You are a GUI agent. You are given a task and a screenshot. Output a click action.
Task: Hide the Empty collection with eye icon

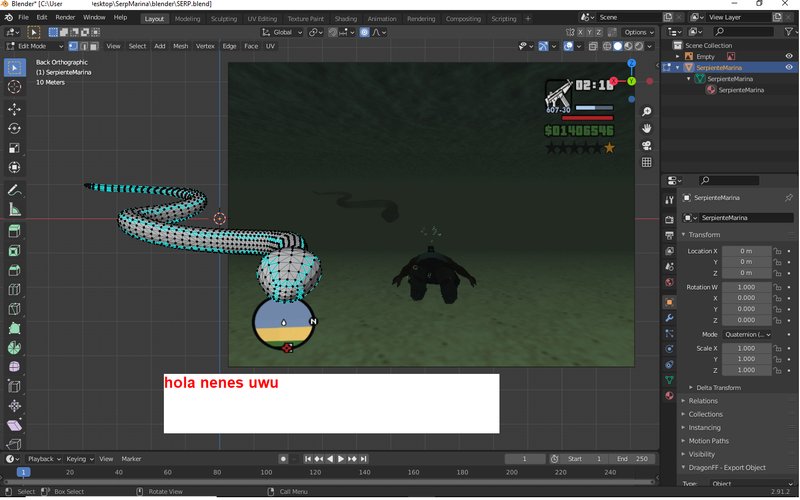(789, 56)
